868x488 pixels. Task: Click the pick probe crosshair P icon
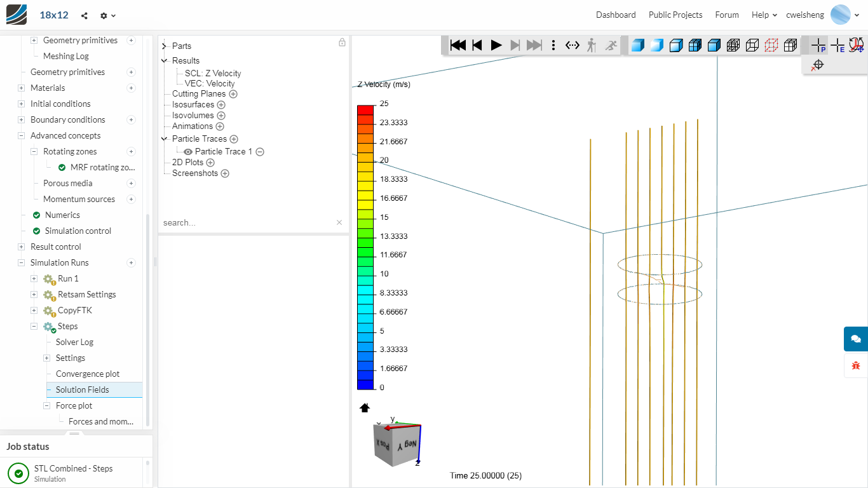click(x=818, y=45)
